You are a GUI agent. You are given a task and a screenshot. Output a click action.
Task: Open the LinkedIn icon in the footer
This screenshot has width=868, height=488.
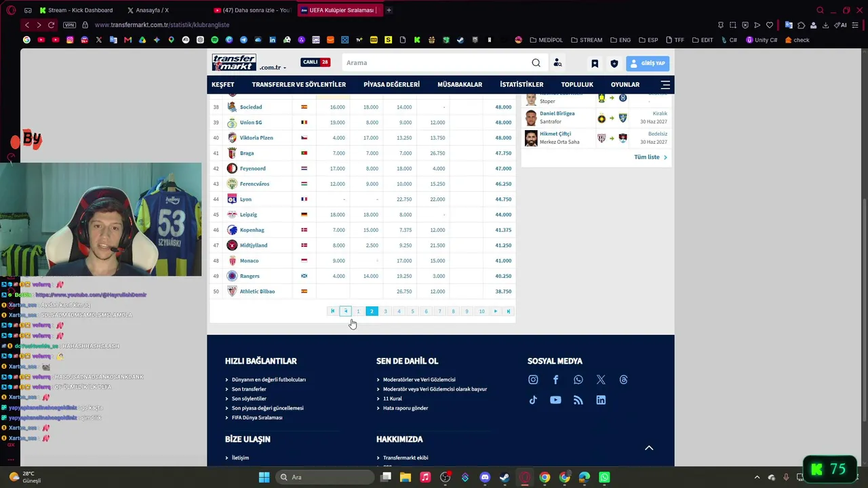pyautogui.click(x=601, y=400)
